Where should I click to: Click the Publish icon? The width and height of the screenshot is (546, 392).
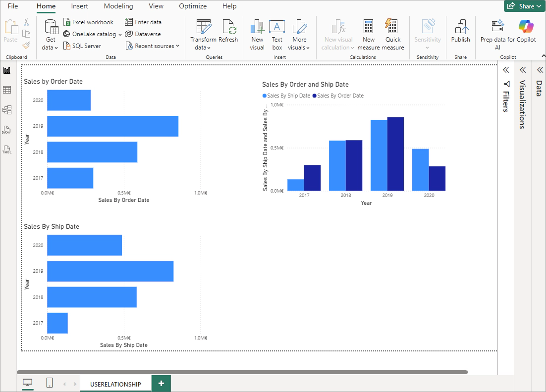tap(460, 32)
